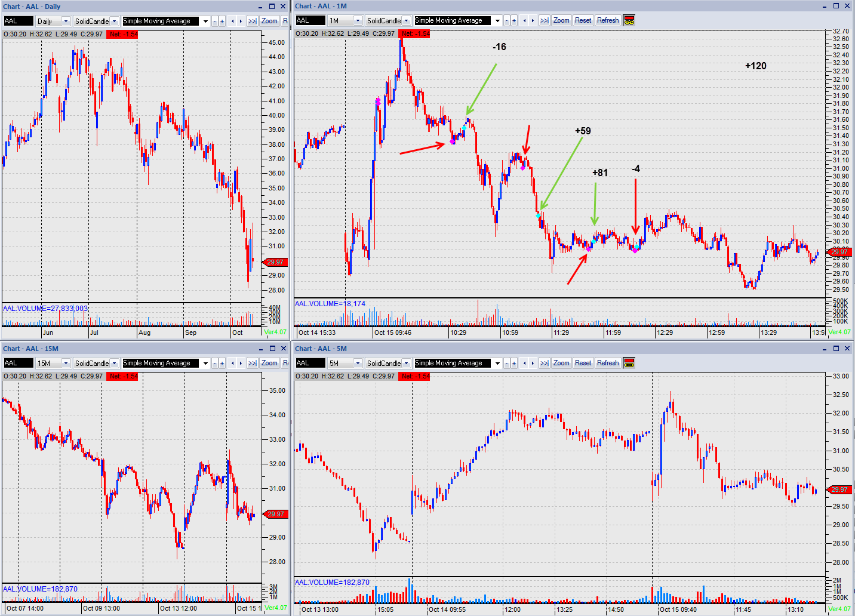This screenshot has width=855, height=616.
Task: Expand Simple Moving Average list in the 1M chart
Action: (x=497, y=20)
